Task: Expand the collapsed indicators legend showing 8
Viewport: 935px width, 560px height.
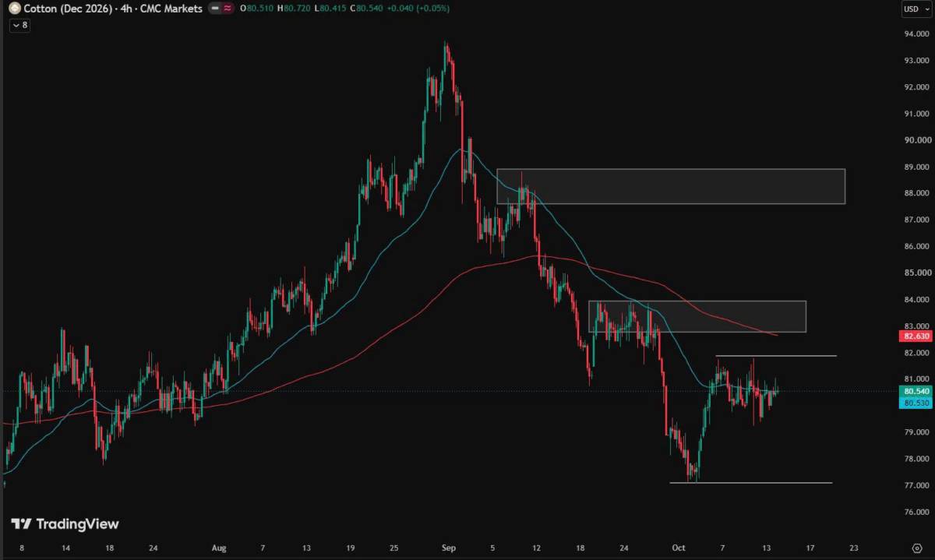Action: point(19,25)
